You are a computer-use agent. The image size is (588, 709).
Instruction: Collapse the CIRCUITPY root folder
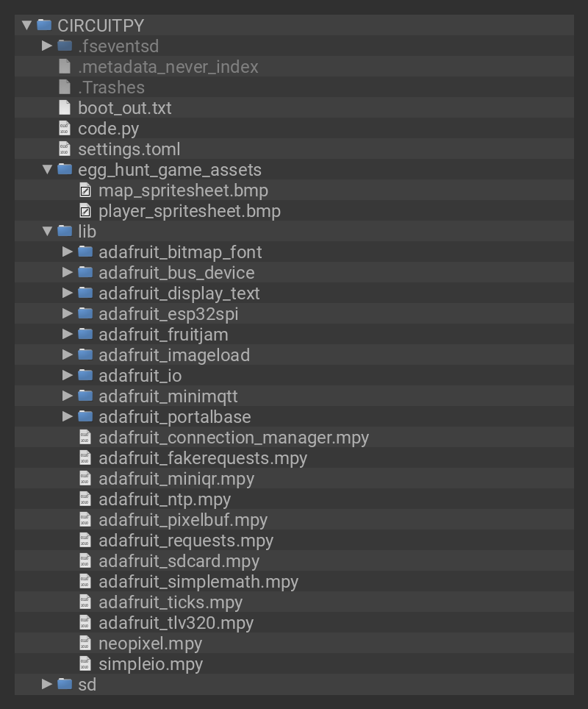click(x=27, y=26)
